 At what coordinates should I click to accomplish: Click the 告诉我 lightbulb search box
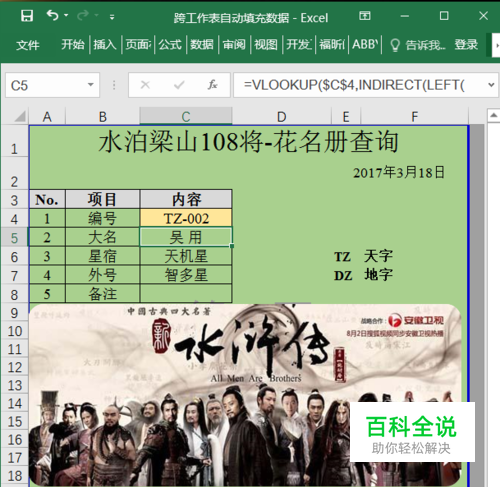[x=418, y=45]
